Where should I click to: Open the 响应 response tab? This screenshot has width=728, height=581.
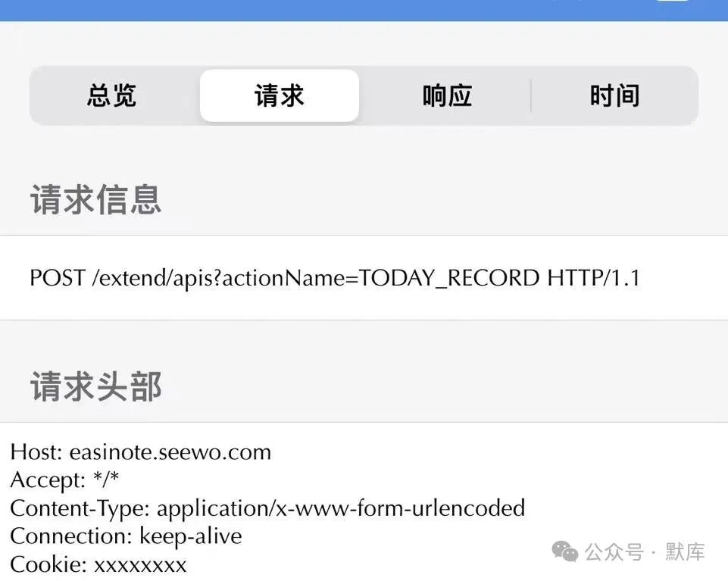(447, 95)
